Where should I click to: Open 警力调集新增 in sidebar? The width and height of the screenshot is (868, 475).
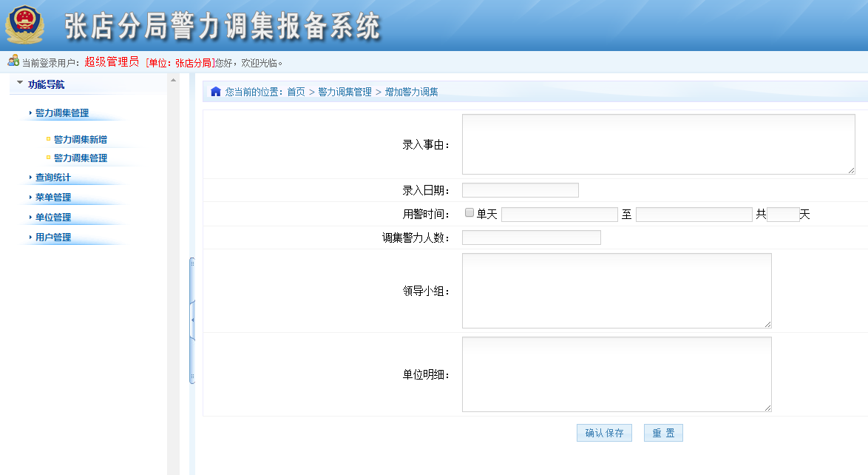[81, 140]
